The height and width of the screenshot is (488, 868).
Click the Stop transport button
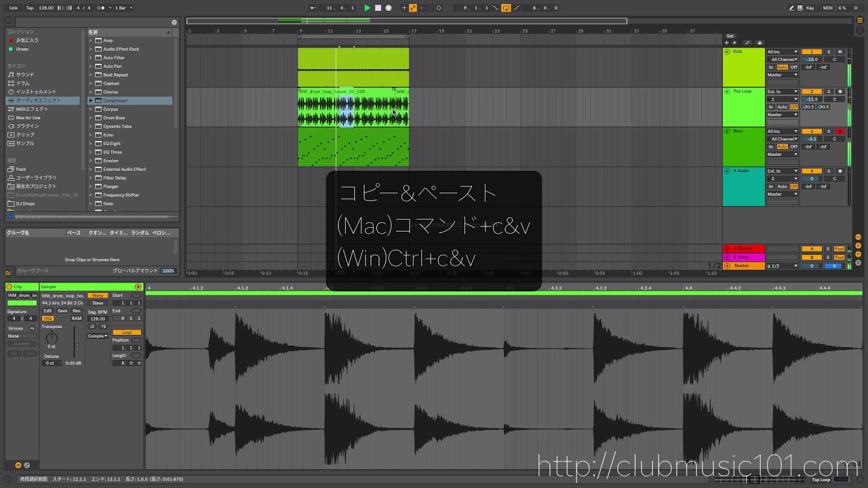click(378, 8)
